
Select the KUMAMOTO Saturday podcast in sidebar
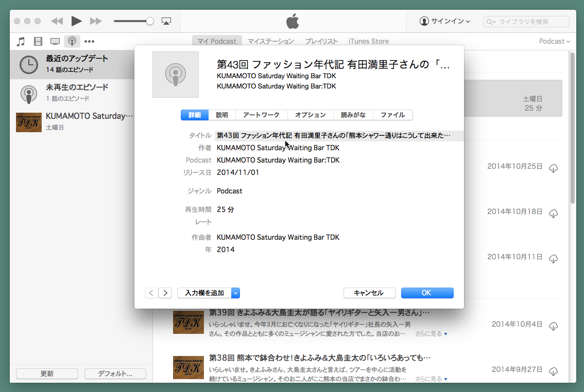point(72,121)
